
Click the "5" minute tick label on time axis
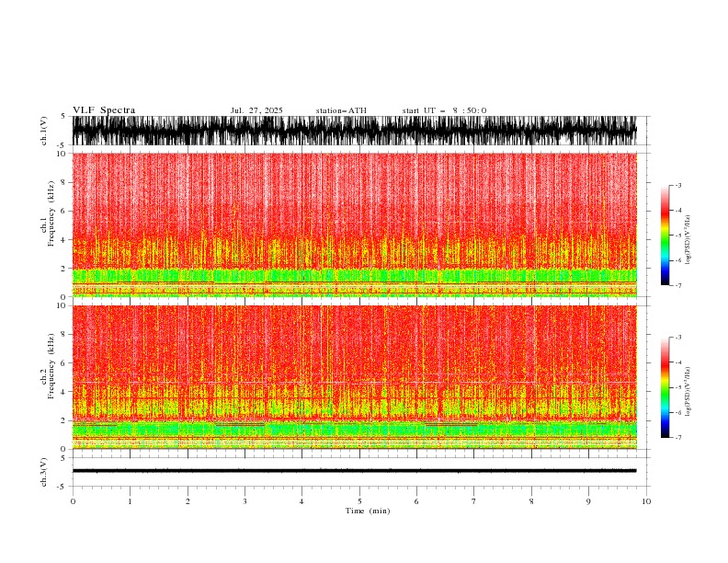359,501
